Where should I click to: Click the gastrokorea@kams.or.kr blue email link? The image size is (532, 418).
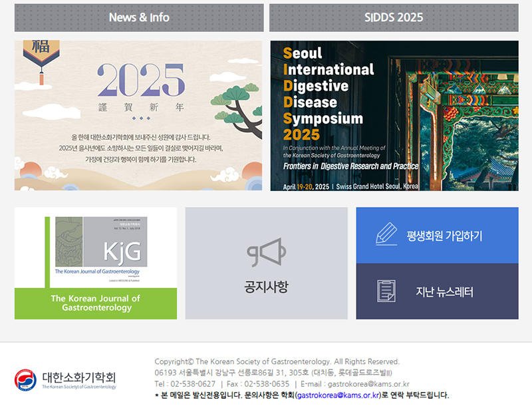click(x=338, y=395)
